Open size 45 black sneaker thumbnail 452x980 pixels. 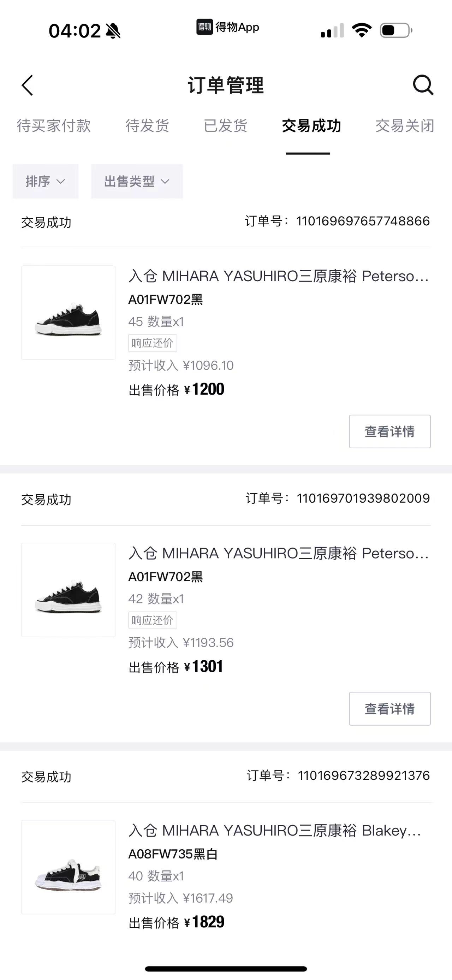[x=69, y=313]
